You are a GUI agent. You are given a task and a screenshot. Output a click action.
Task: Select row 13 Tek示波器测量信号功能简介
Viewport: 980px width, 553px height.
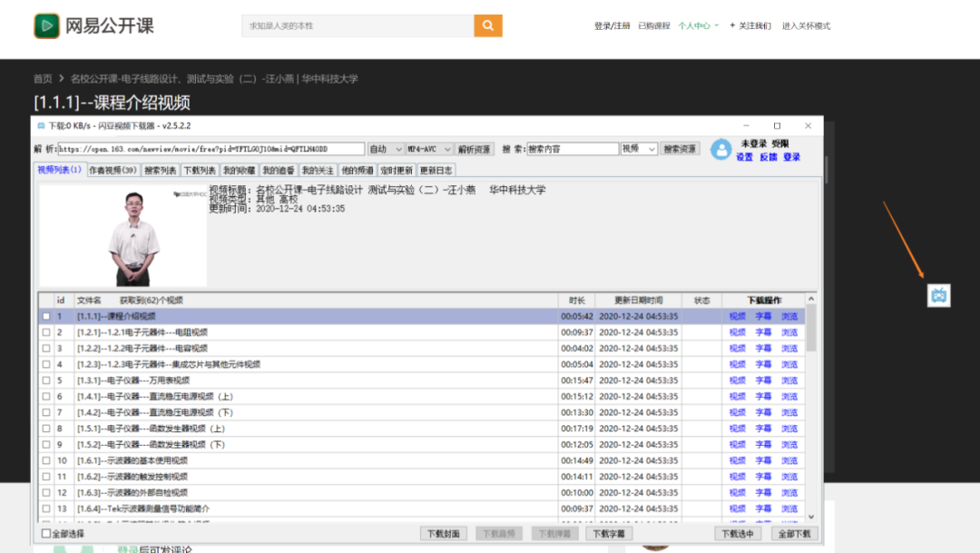pyautogui.click(x=422, y=509)
